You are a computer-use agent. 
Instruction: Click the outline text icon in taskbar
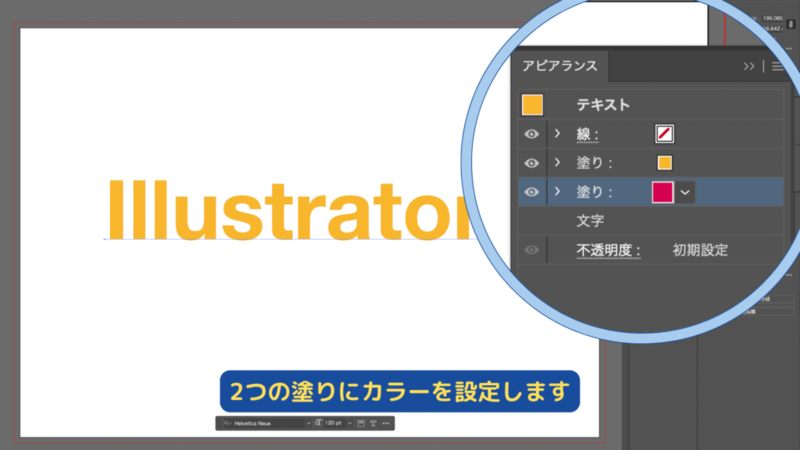(x=373, y=423)
